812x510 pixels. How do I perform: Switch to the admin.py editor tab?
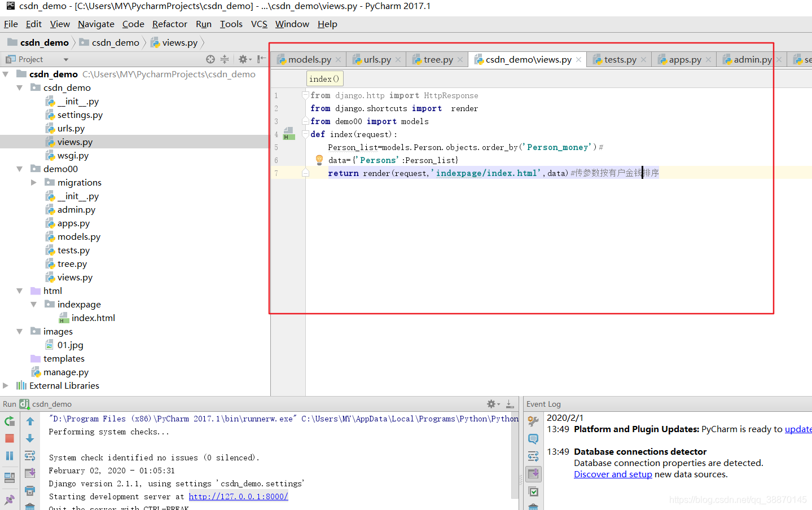tap(752, 59)
